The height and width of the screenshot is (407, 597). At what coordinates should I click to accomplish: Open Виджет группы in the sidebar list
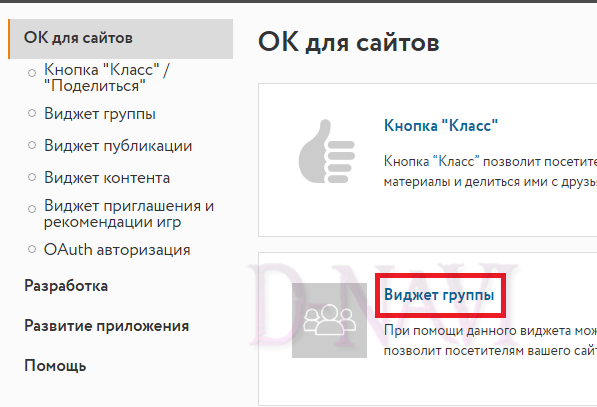(x=100, y=114)
